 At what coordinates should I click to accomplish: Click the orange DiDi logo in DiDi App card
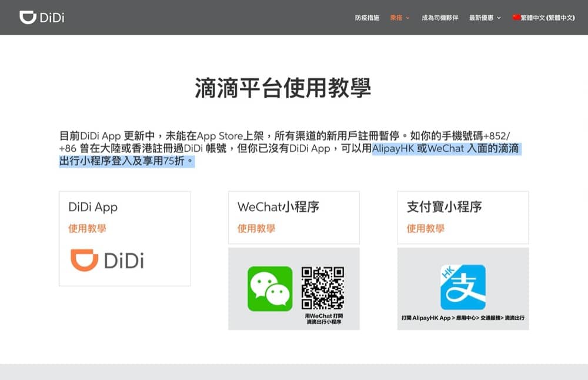[107, 260]
